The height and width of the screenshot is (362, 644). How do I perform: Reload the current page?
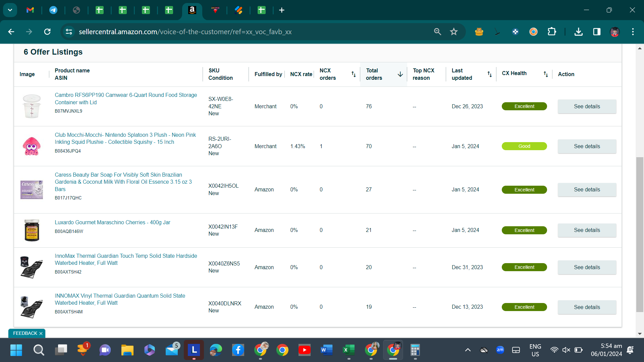tap(47, 32)
